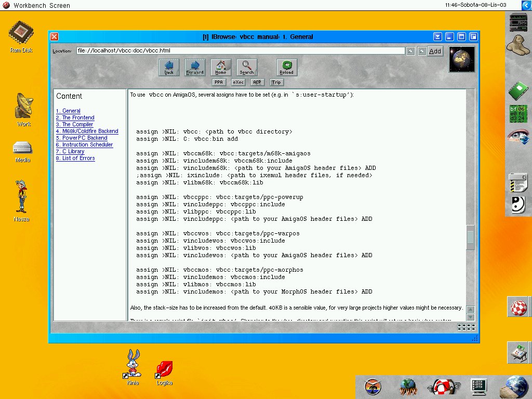The height and width of the screenshot is (399, 532).
Task: Click the scroll up arrow button
Action: 470,310
